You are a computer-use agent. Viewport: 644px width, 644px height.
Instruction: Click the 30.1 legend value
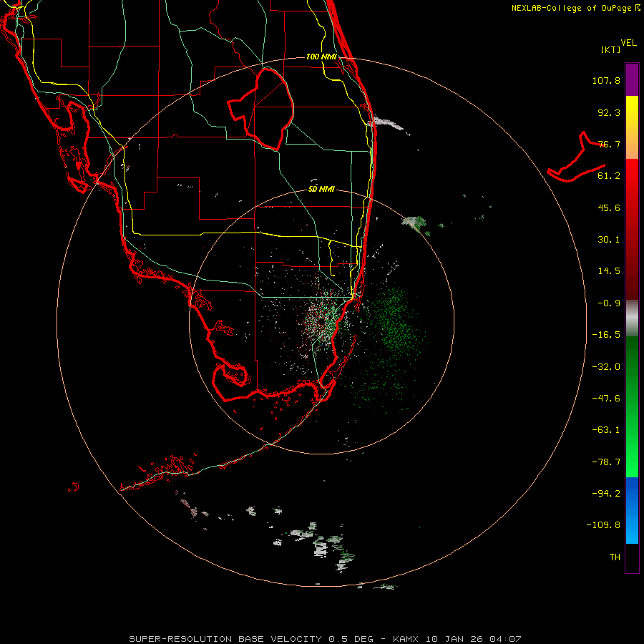(x=609, y=240)
